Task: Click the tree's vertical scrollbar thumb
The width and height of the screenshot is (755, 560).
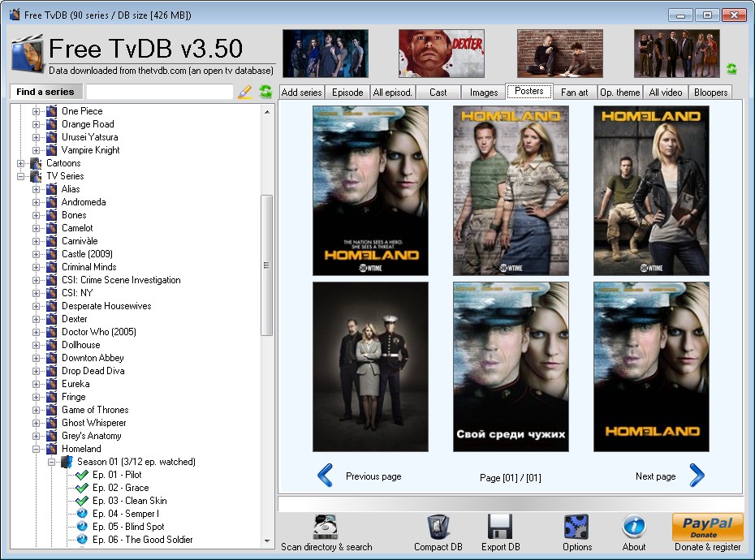Action: [x=266, y=265]
